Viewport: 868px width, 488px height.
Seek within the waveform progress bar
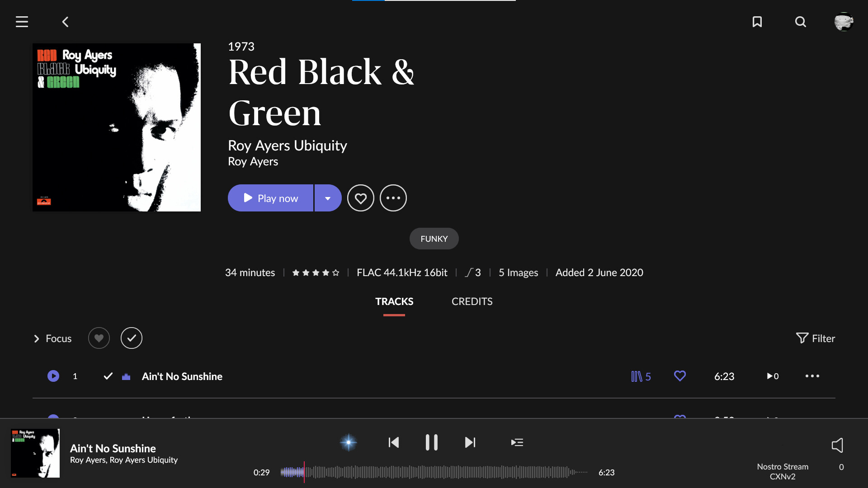tap(434, 472)
